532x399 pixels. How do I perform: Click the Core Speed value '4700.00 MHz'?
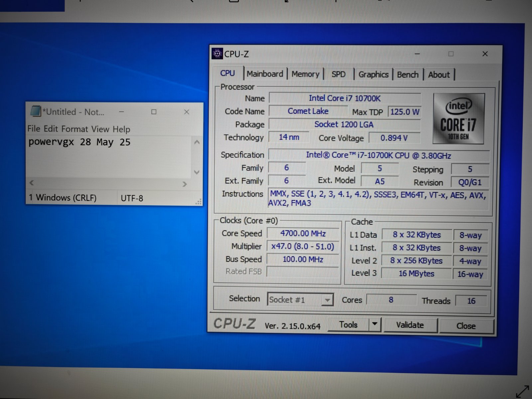pyautogui.click(x=303, y=233)
